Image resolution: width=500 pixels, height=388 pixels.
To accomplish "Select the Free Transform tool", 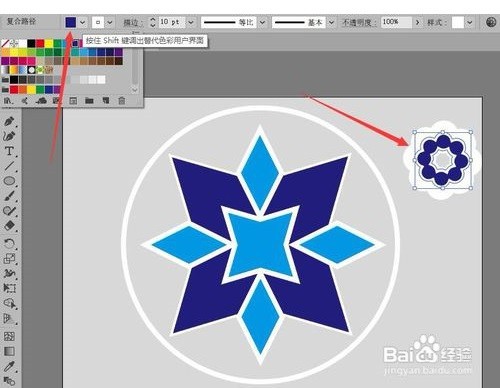I will (9, 288).
